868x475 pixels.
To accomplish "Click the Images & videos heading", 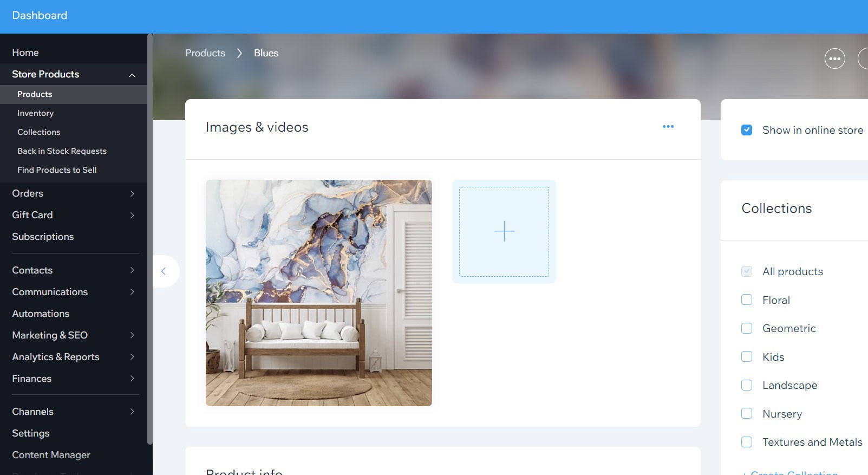I will 257,127.
